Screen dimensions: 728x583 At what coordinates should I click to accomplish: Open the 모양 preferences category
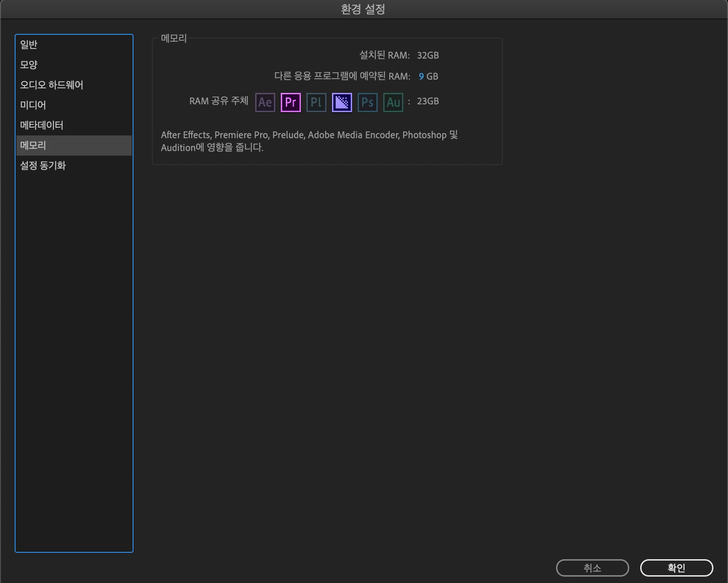[74, 65]
